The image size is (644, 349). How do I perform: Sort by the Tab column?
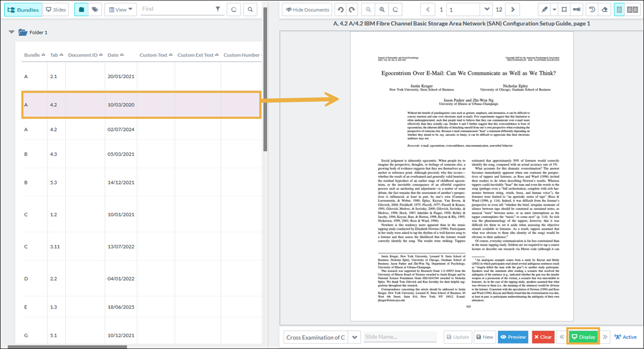pos(57,55)
